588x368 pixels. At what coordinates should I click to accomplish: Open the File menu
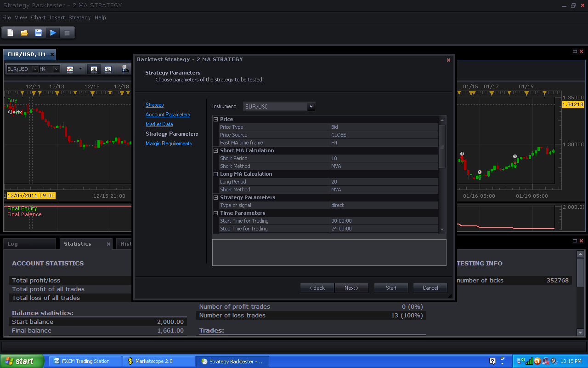click(x=6, y=17)
